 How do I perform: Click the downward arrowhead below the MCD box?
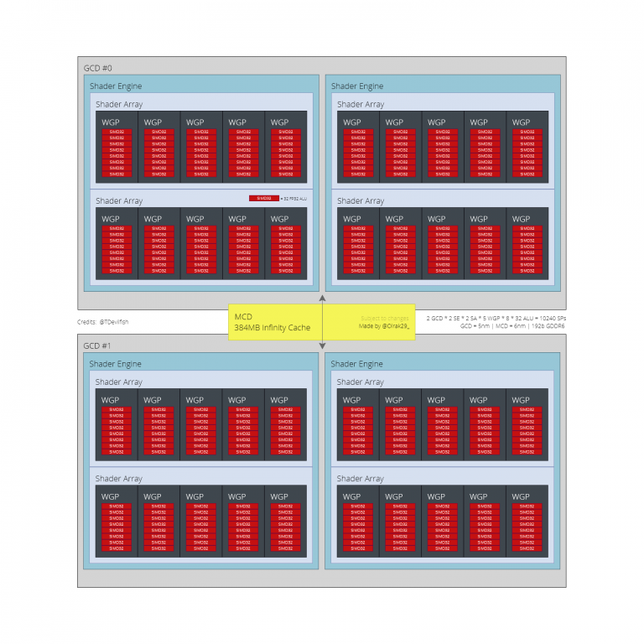pos(322,344)
